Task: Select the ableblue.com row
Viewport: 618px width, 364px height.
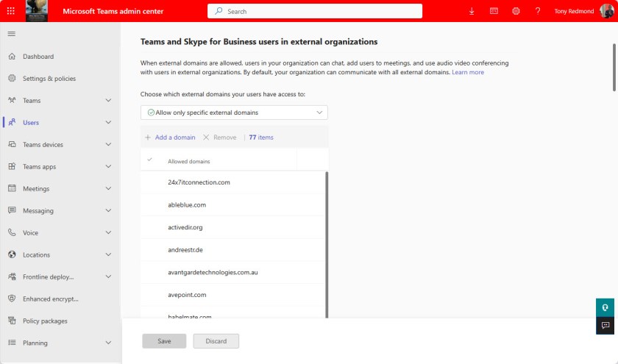Action: point(233,205)
